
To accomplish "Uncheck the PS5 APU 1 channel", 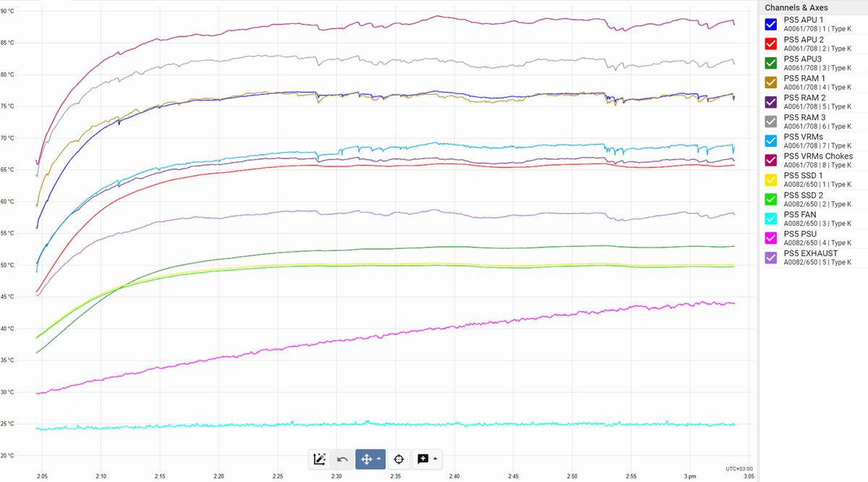I will (770, 24).
